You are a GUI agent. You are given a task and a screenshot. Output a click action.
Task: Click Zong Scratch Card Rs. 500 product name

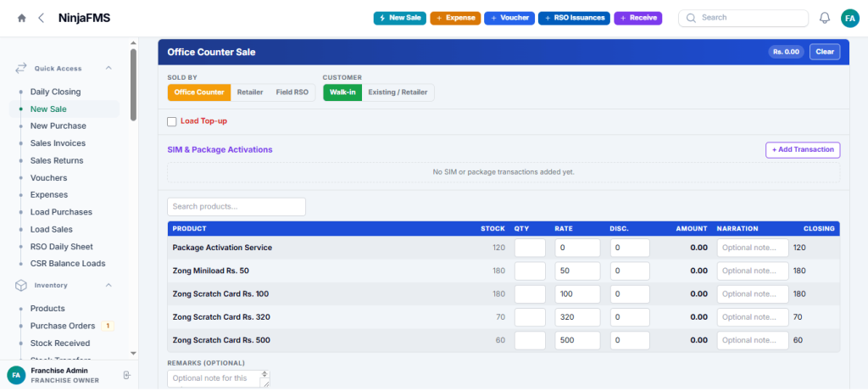click(221, 340)
